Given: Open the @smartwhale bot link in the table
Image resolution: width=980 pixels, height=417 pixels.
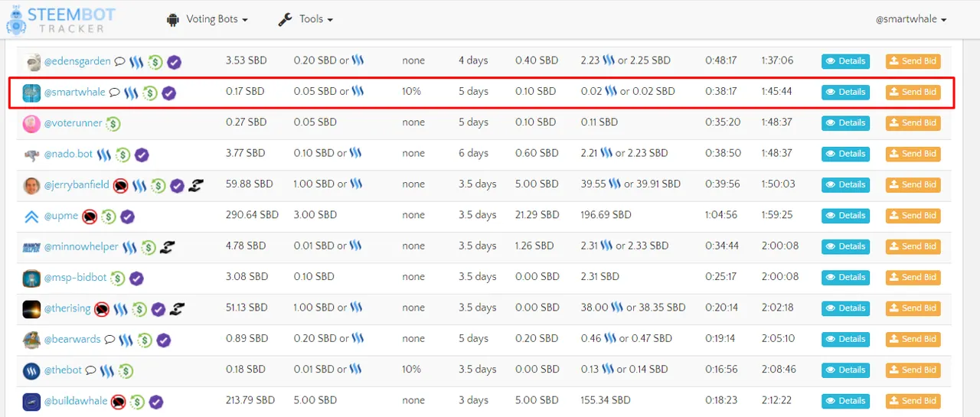Looking at the screenshot, I should click(74, 92).
